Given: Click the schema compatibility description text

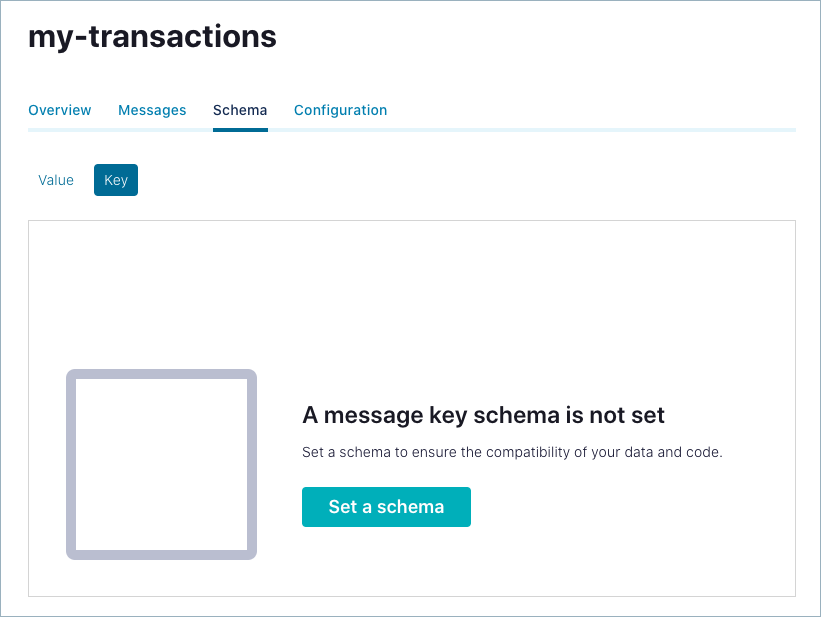Looking at the screenshot, I should (x=511, y=452).
